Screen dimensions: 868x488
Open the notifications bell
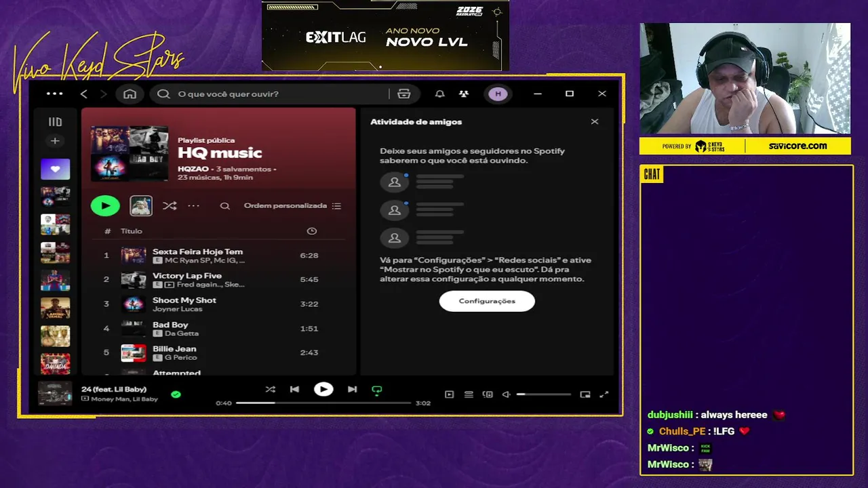[x=439, y=94]
